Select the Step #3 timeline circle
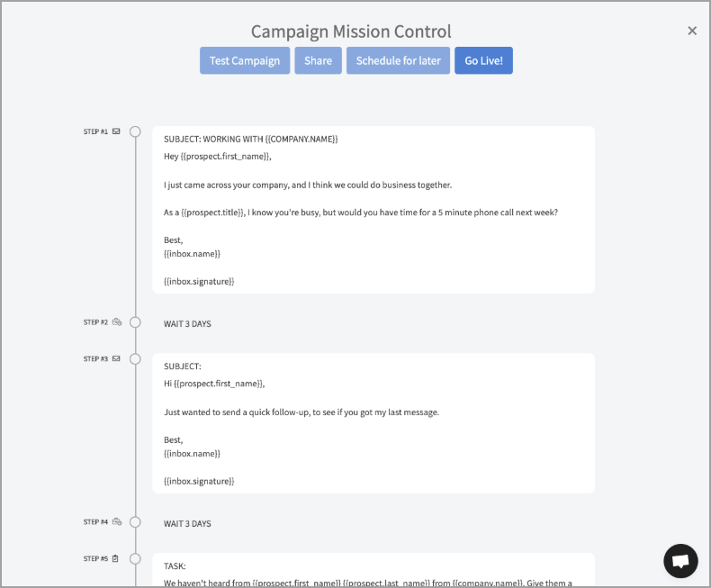 point(135,358)
